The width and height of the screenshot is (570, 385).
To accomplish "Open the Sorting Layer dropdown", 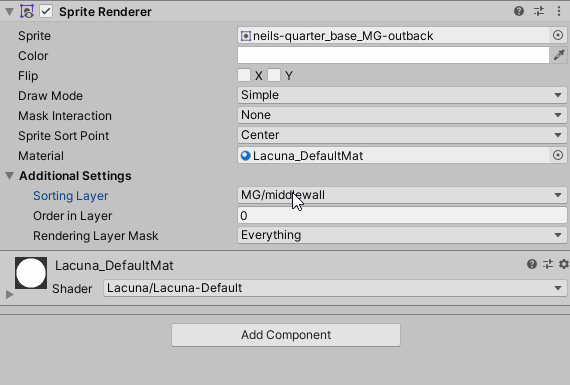I will (x=402, y=195).
